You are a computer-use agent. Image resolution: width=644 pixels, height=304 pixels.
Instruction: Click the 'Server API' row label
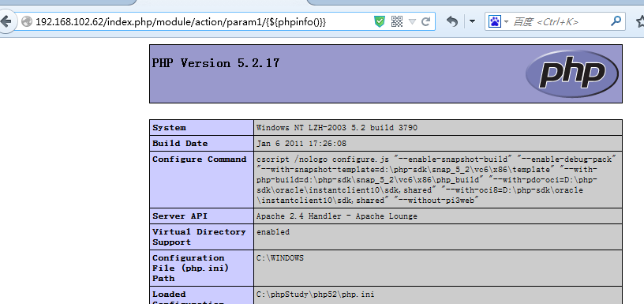coord(180,216)
